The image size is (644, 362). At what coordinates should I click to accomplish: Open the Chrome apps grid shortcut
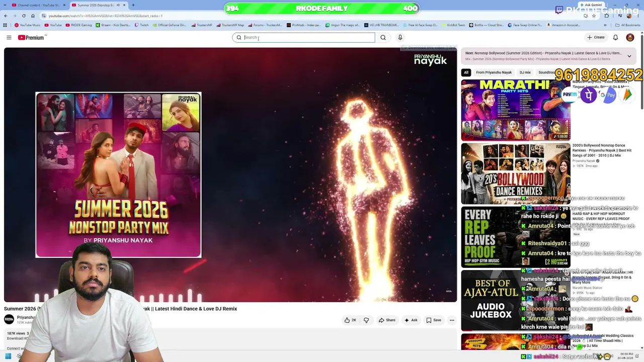pyautogui.click(x=6, y=25)
